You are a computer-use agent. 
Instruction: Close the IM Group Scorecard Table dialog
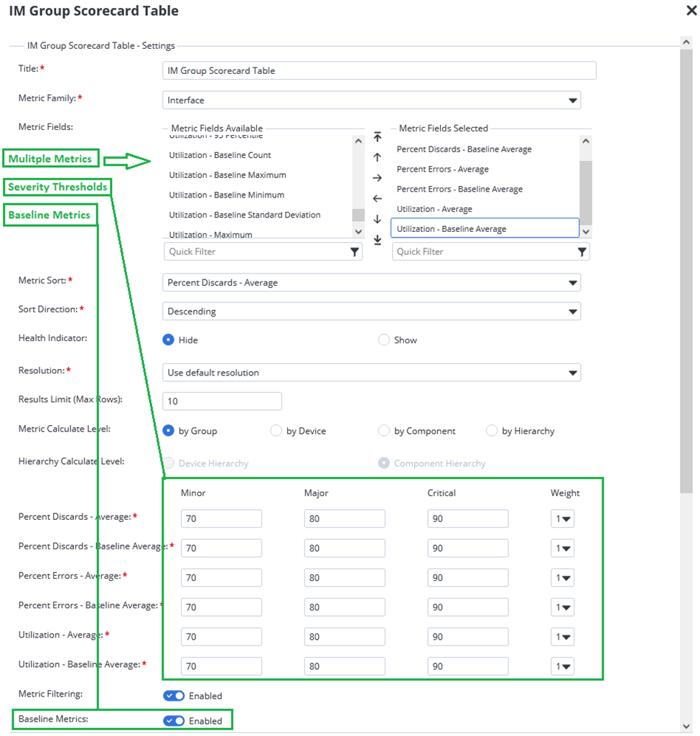pyautogui.click(x=690, y=11)
